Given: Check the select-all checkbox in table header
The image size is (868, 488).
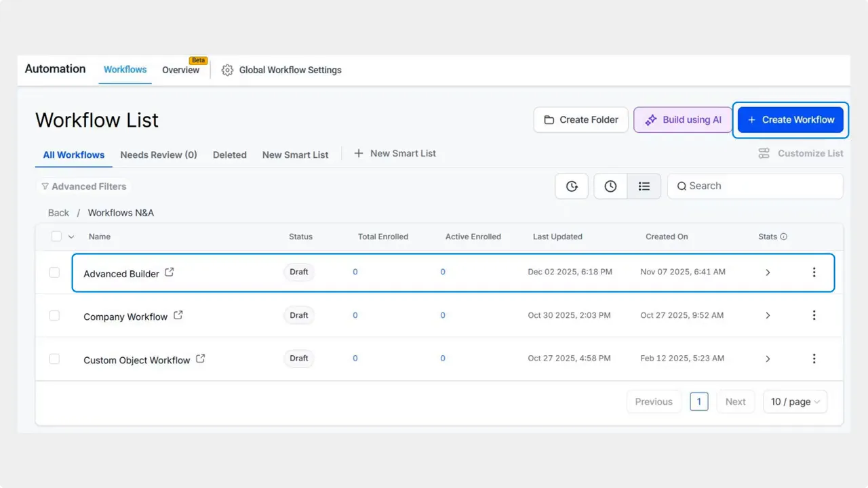Looking at the screenshot, I should tap(56, 236).
